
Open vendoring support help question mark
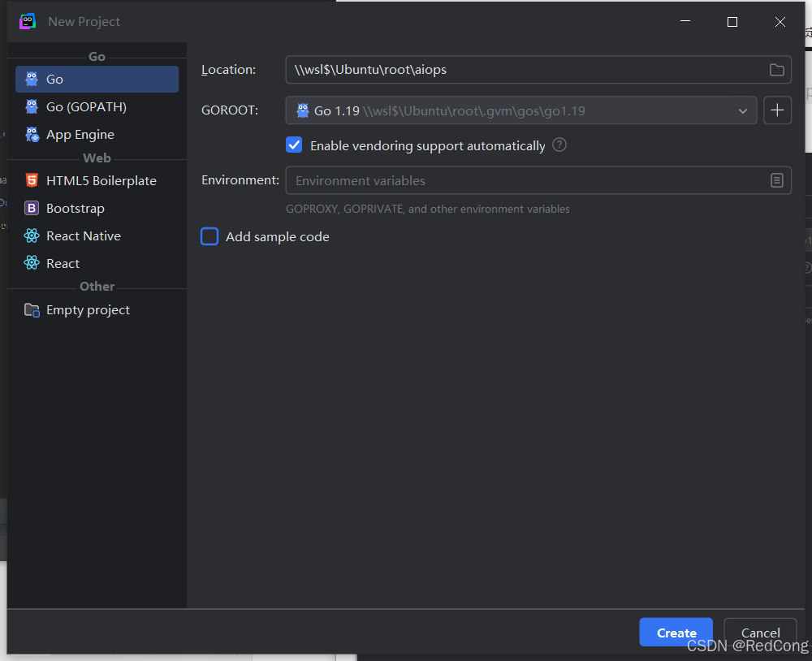559,145
